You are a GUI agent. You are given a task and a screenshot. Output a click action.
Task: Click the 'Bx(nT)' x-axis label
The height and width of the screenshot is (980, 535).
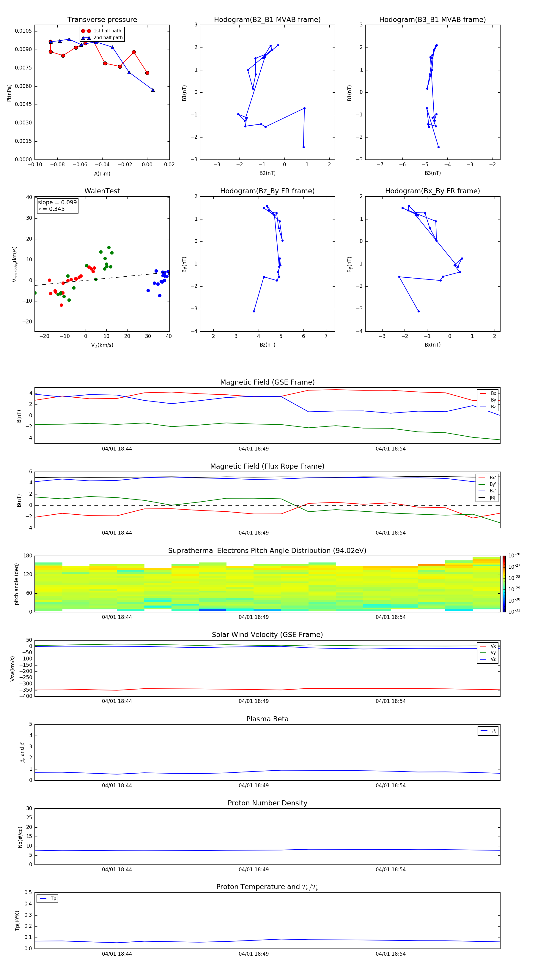click(x=432, y=345)
